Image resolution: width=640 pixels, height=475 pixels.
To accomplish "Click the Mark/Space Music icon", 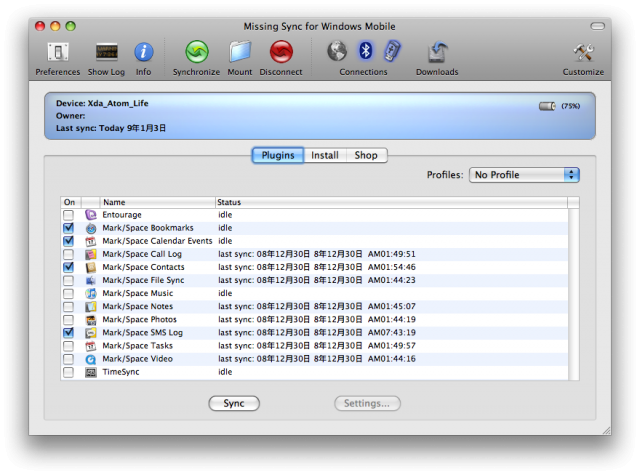I will coord(91,293).
